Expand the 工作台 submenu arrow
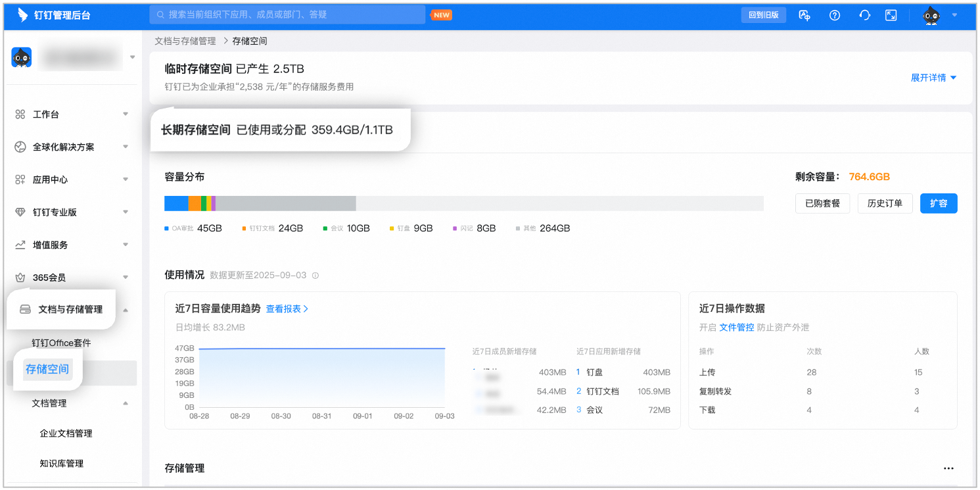This screenshot has width=980, height=490. [126, 114]
